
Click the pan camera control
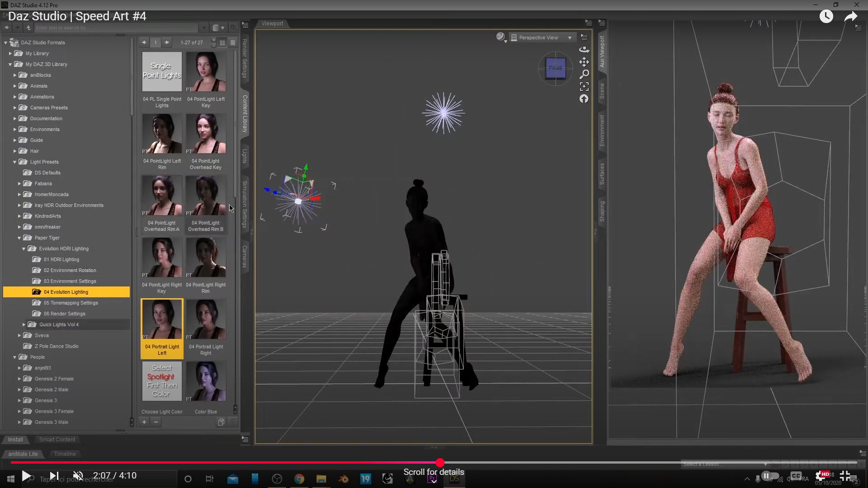click(x=584, y=62)
